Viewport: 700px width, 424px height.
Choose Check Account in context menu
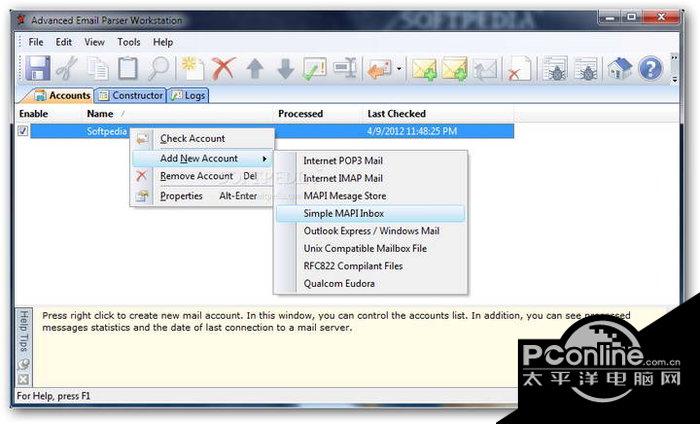click(x=203, y=139)
